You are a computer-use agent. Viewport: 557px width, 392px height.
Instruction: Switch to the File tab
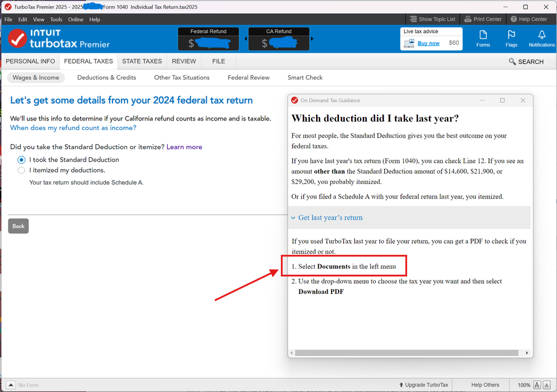(x=219, y=61)
